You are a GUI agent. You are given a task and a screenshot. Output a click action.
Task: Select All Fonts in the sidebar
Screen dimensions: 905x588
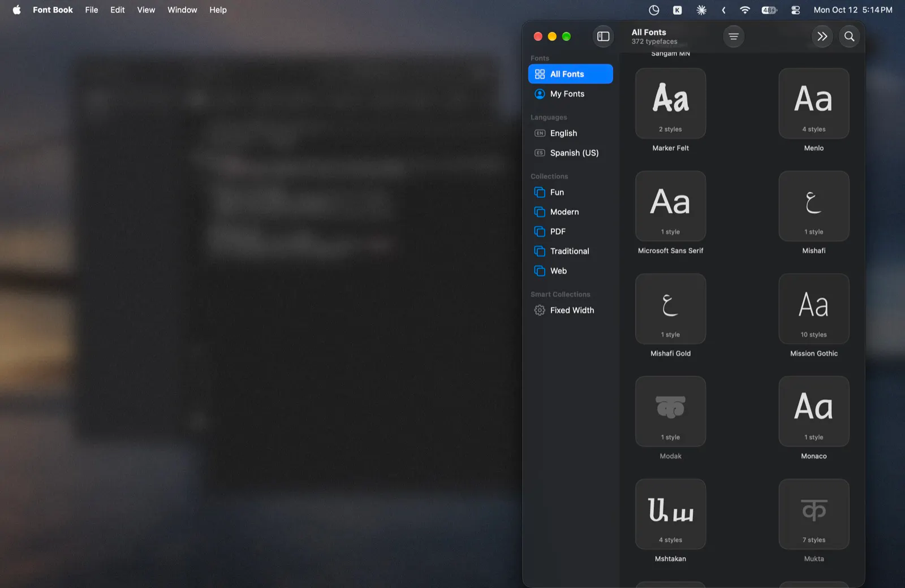(570, 74)
